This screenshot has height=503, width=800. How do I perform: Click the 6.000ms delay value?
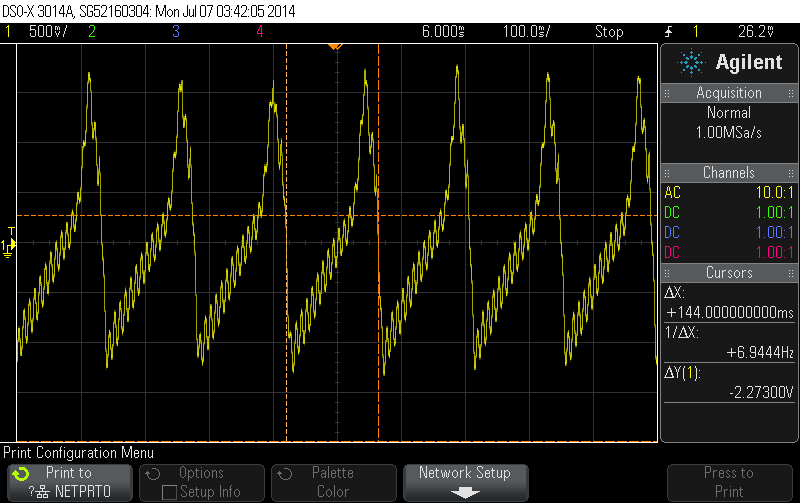click(x=443, y=32)
